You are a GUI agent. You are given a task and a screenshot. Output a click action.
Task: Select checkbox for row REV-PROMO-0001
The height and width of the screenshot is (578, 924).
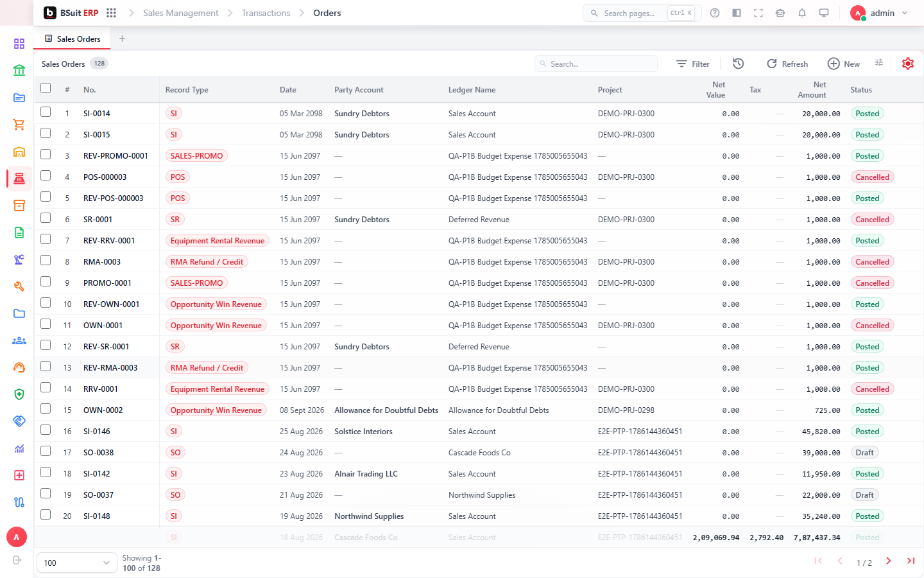tap(46, 154)
